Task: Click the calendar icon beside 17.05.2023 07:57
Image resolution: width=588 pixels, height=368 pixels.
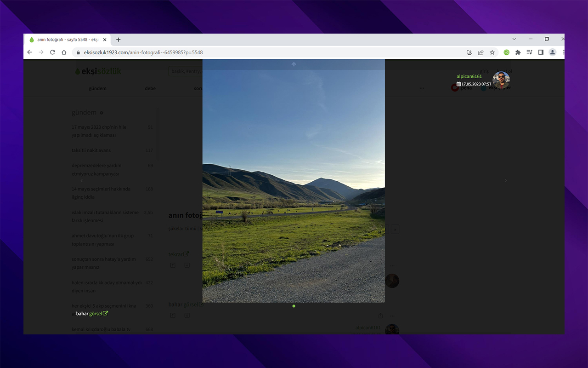Action: click(x=458, y=84)
